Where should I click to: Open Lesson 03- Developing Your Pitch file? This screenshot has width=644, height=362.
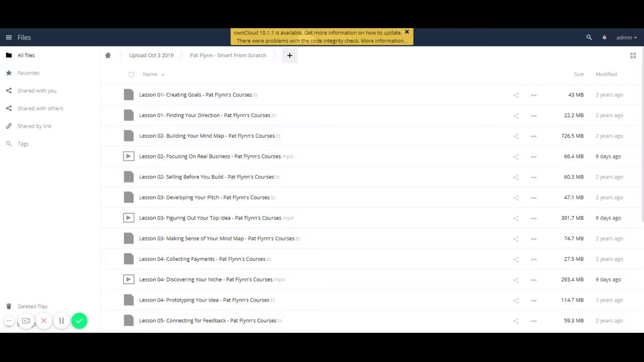(207, 197)
